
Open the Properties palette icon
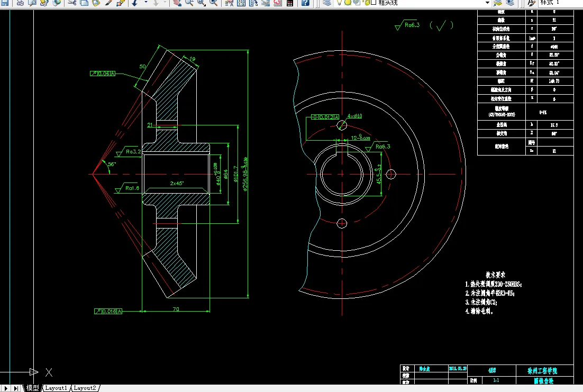[230, 3]
